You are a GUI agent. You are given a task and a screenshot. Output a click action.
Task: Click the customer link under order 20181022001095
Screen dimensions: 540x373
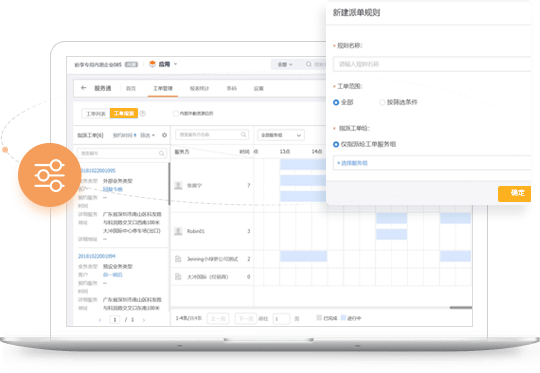tap(113, 189)
